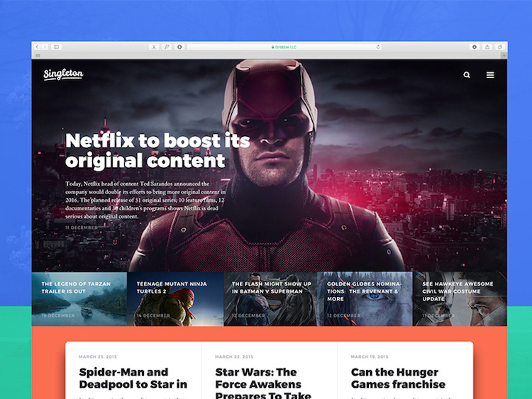Show all tabs overview icon
This screenshot has width=532, height=399.
[x=500, y=47]
